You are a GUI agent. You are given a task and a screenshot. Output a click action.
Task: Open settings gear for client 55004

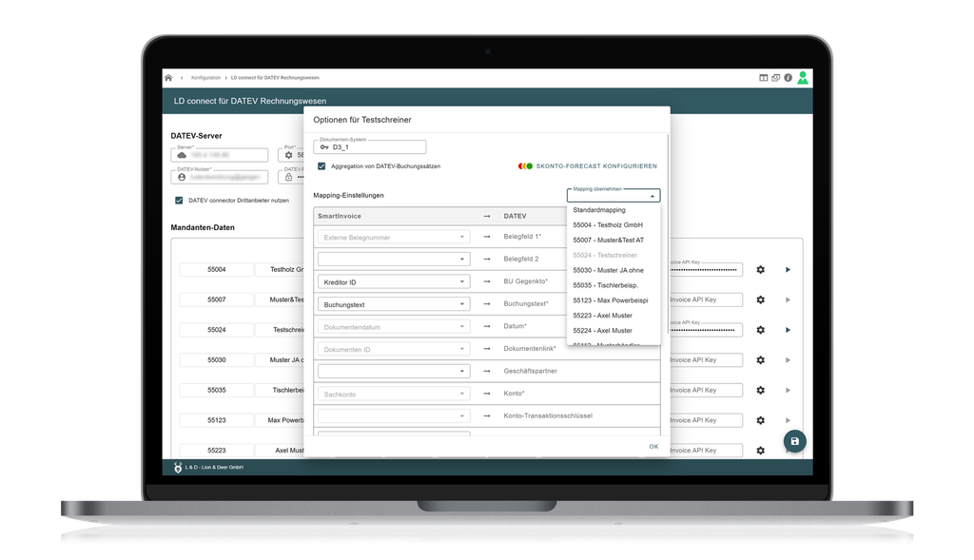760,269
